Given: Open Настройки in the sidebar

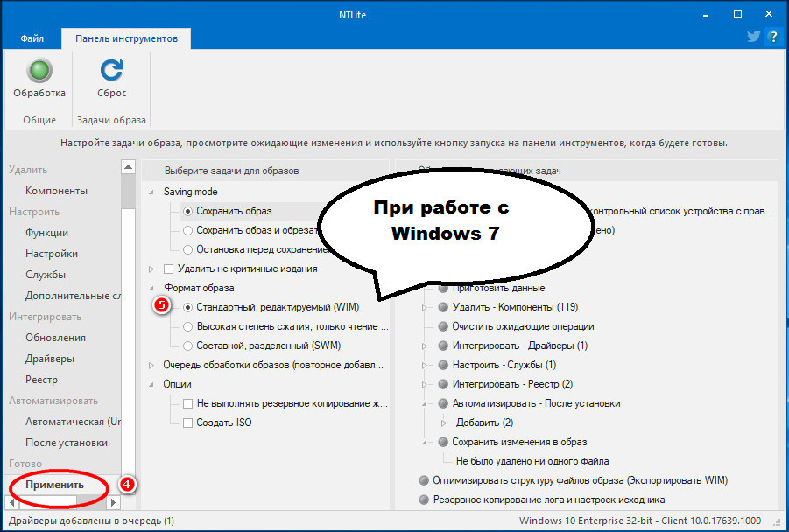Looking at the screenshot, I should click(52, 254).
